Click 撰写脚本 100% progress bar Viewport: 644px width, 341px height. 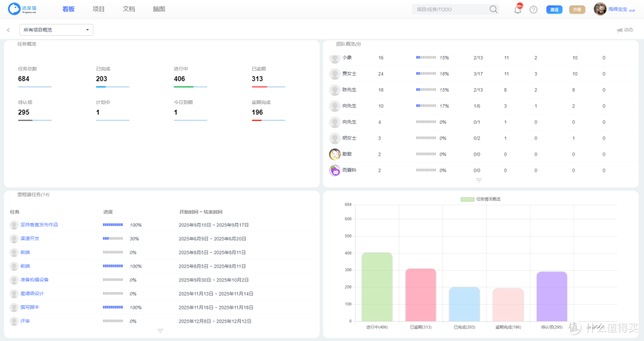[113, 307]
